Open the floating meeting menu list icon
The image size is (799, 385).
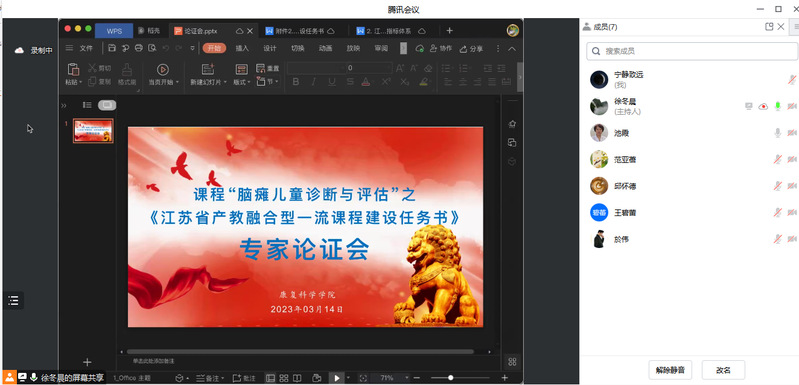(x=13, y=300)
